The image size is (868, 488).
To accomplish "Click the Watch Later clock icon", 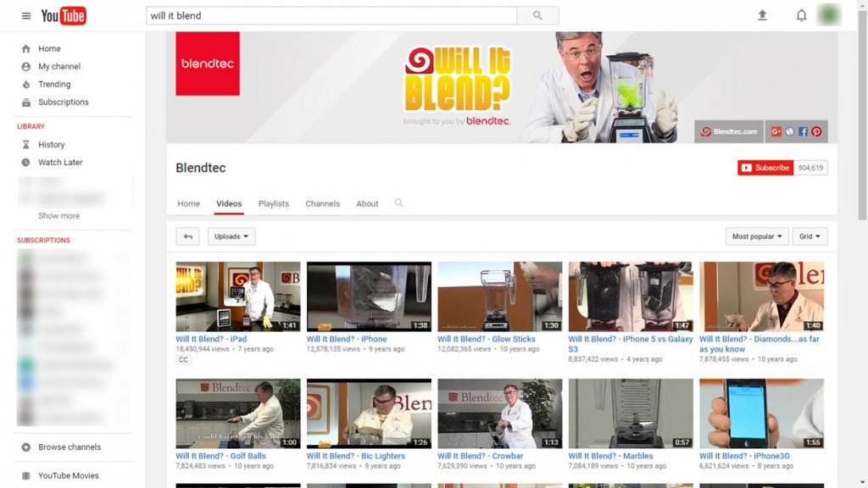I will click(x=26, y=162).
